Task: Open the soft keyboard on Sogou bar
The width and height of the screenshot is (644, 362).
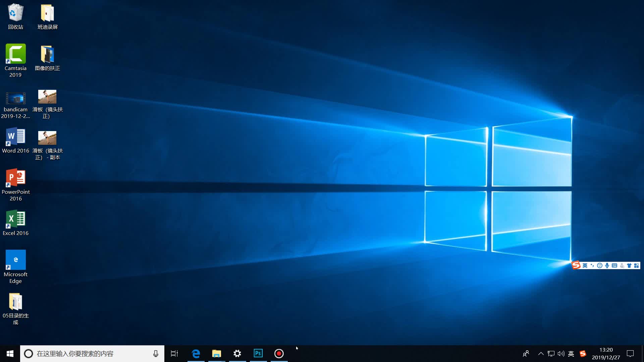Action: (614, 265)
